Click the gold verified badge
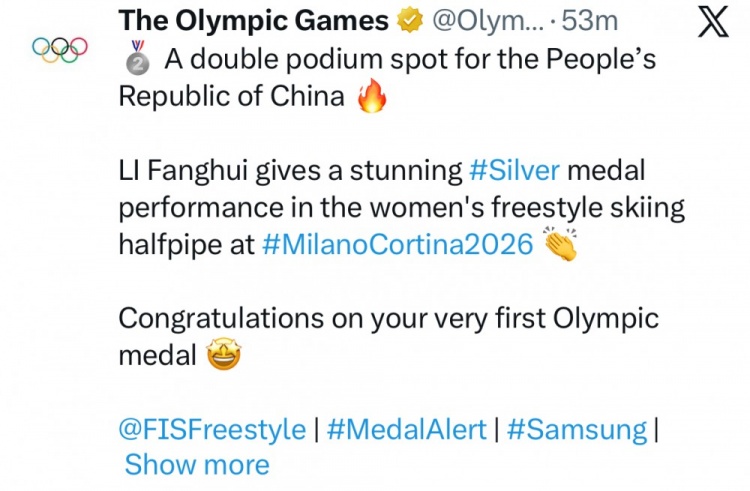 [408, 21]
